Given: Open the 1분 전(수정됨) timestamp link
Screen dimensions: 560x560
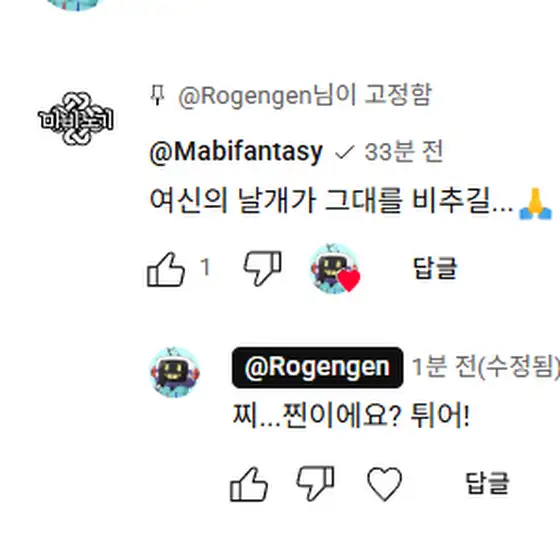Looking at the screenshot, I should [x=486, y=367].
